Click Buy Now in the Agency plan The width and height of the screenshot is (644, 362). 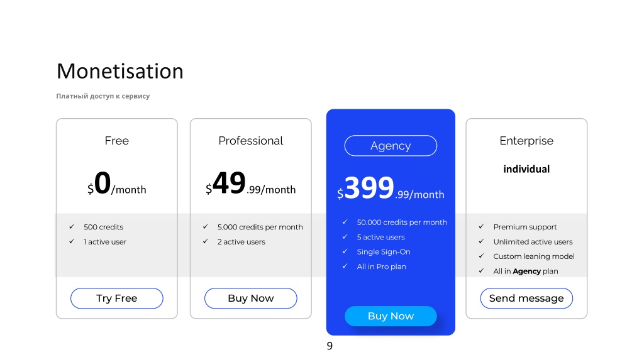coord(391,316)
